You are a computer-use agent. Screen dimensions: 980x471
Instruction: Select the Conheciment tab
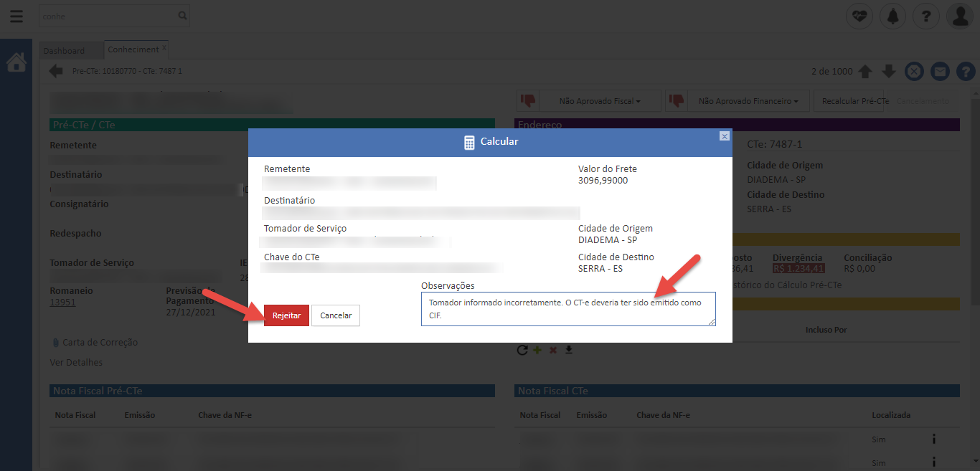(x=133, y=49)
